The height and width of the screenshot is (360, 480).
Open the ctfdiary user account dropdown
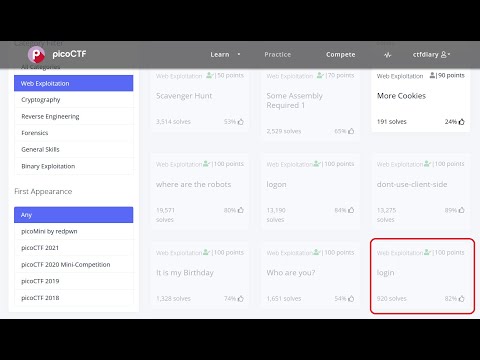(431, 54)
